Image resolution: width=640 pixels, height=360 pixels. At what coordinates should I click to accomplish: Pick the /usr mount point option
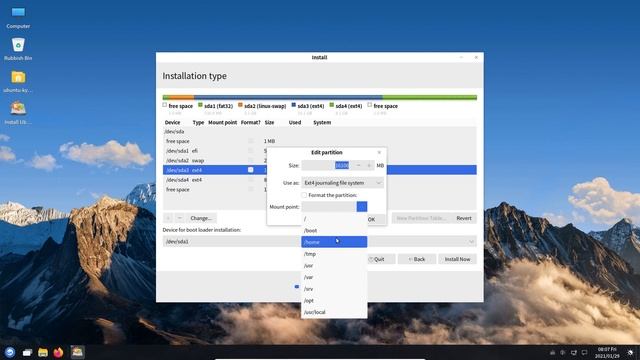pyautogui.click(x=334, y=266)
